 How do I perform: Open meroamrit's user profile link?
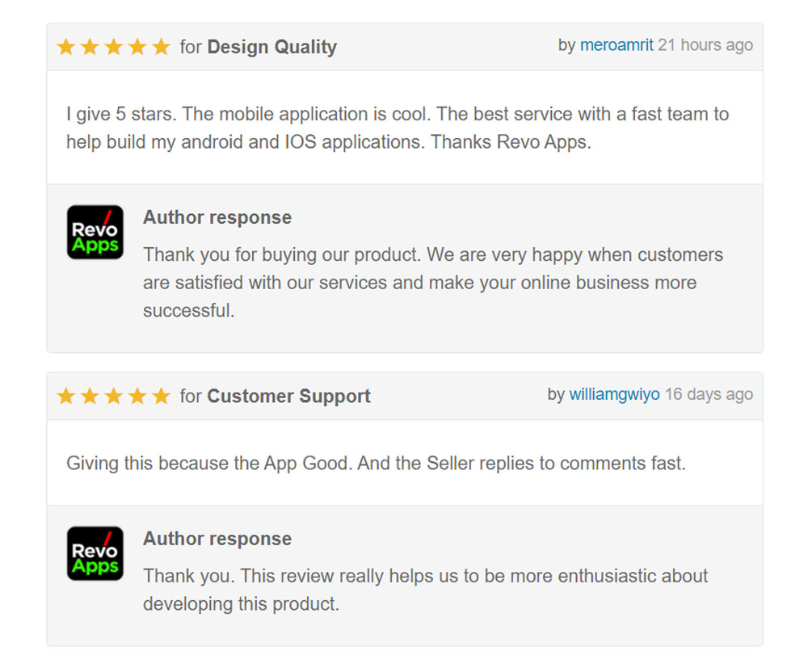[617, 45]
